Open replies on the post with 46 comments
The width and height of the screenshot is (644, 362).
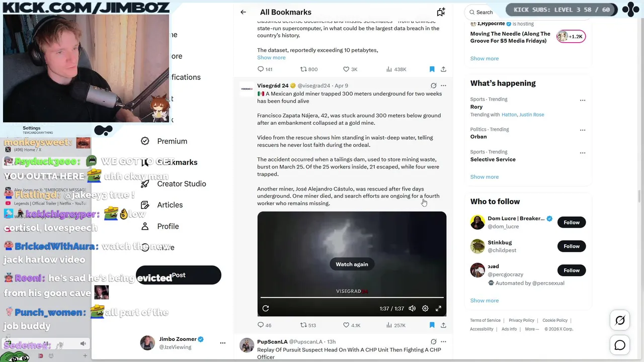(x=264, y=325)
